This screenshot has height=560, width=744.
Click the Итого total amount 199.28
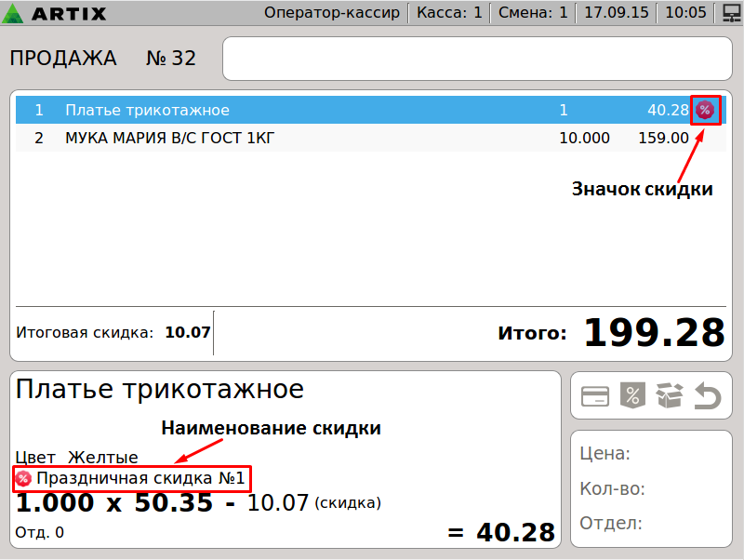coord(654,332)
